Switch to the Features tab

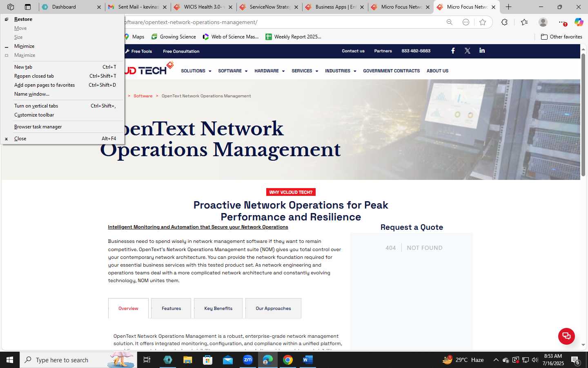click(x=171, y=308)
